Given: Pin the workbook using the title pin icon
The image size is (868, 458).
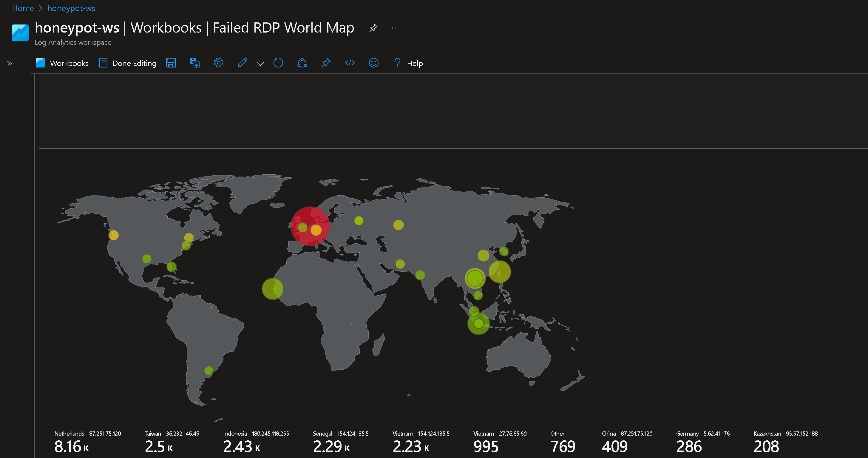Looking at the screenshot, I should (373, 28).
